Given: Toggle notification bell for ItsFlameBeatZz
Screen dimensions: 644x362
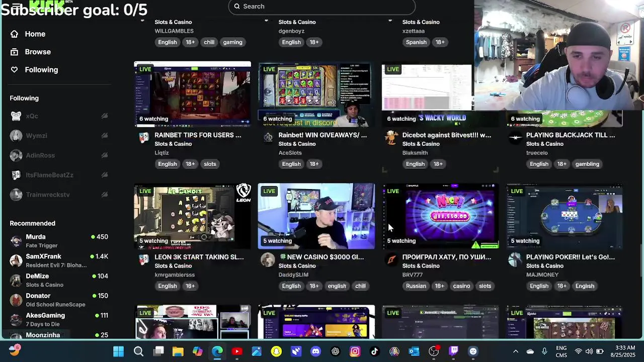Looking at the screenshot, I should [105, 175].
